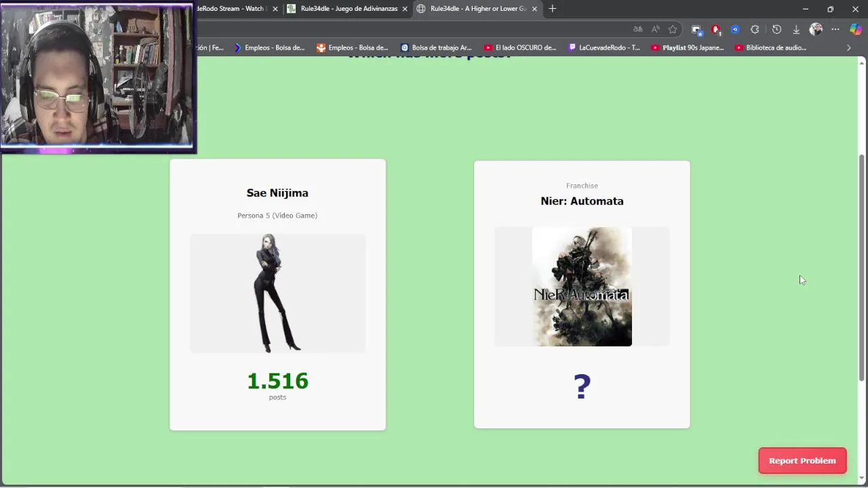Open the Settings and more menu

tap(835, 29)
